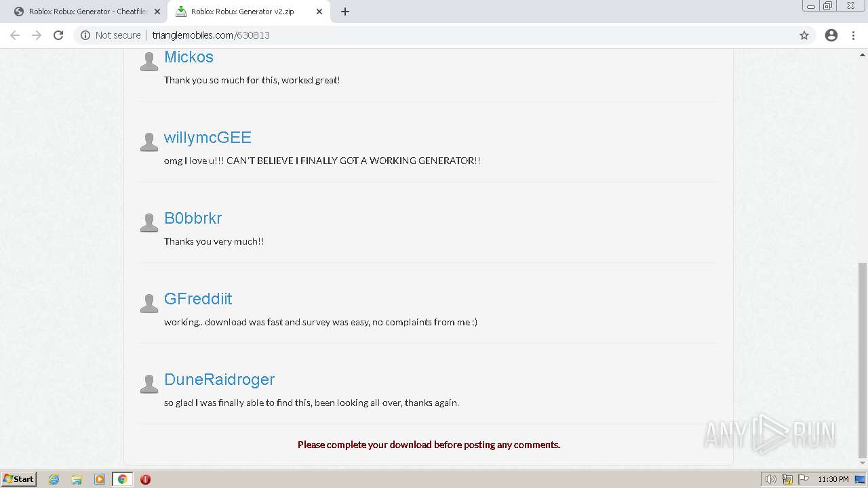Open a new browser tab
Image resolution: width=868 pixels, height=488 pixels.
[x=345, y=12]
